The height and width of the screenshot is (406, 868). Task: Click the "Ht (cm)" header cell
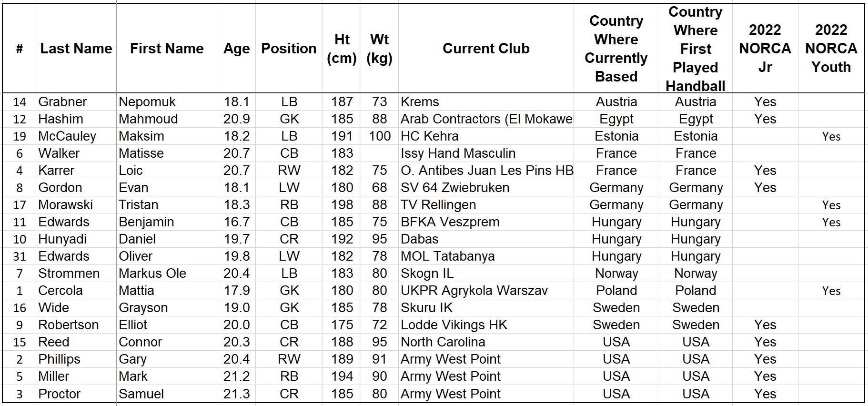point(342,48)
